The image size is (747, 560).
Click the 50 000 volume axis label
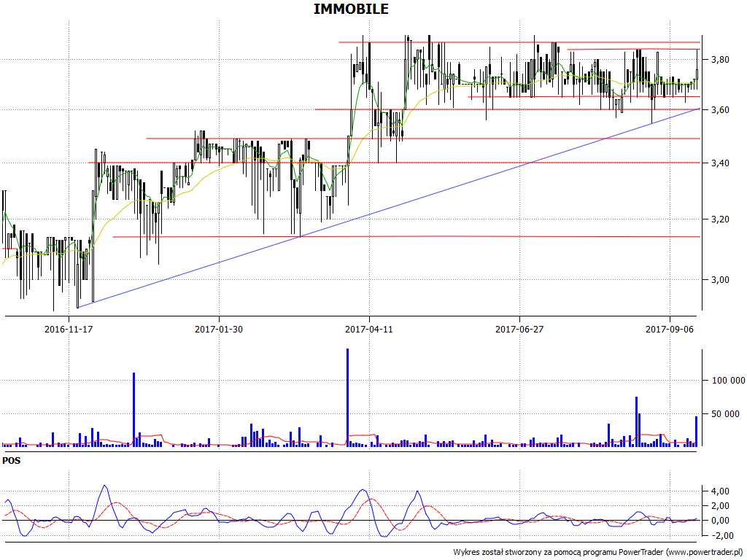(725, 414)
